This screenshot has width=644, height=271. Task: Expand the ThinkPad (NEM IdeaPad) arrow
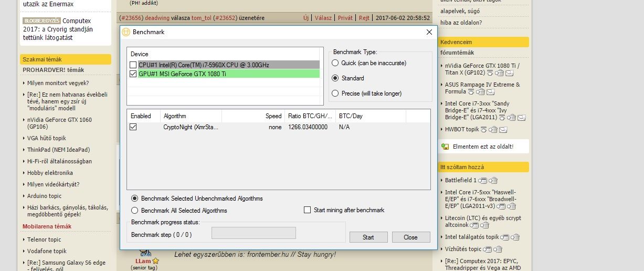(x=24, y=150)
